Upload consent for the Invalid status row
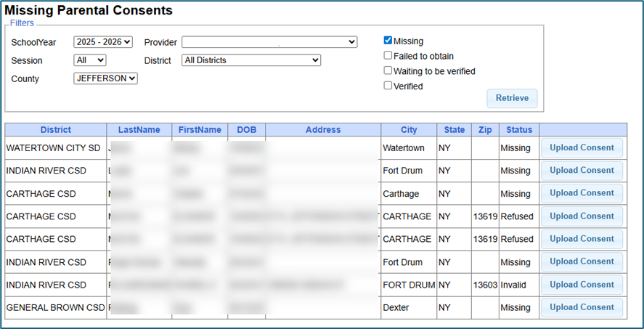Screen dimensions: 644x329 pyautogui.click(x=582, y=285)
